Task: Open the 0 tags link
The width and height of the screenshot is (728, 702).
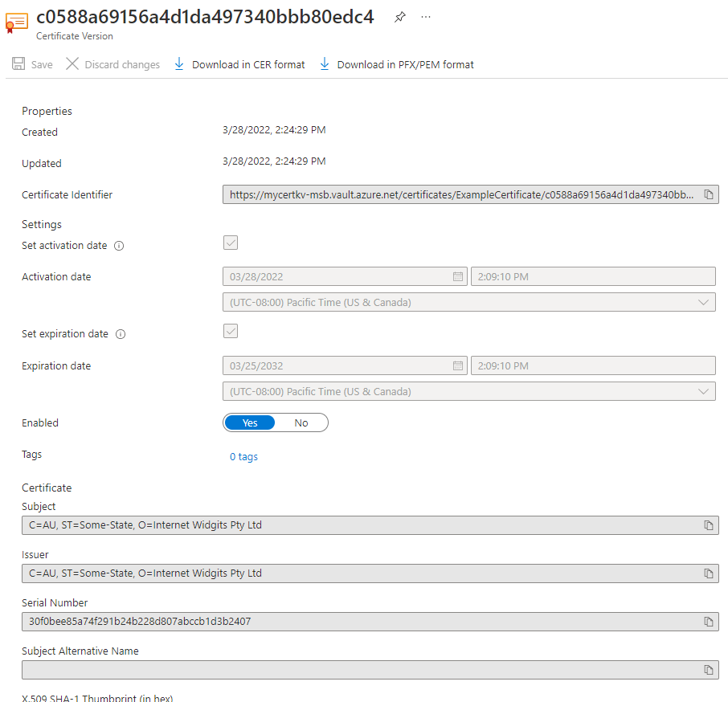Action: [x=243, y=456]
